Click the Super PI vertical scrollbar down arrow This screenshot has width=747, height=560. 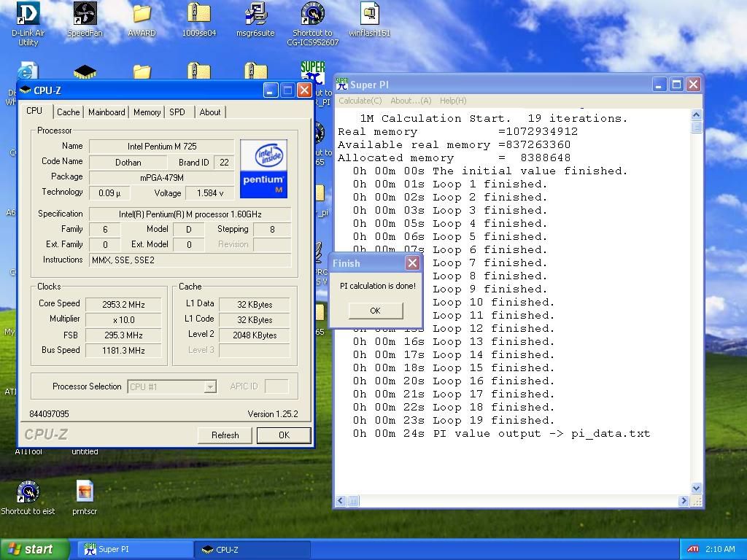tap(696, 488)
